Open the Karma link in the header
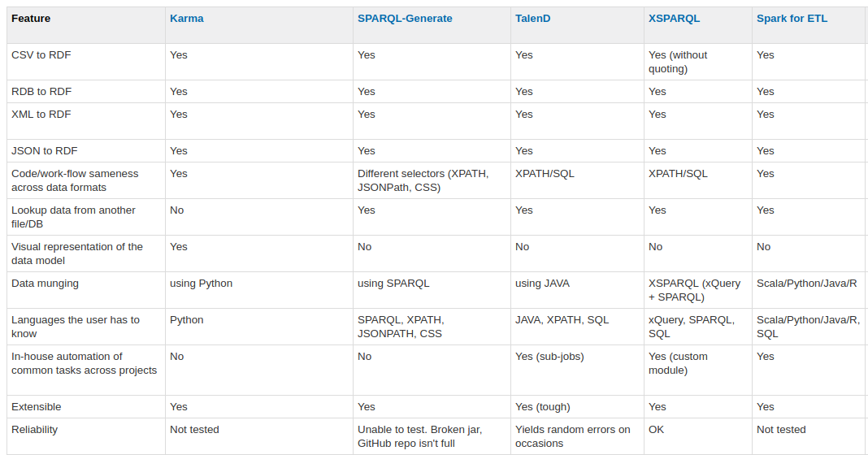 point(186,19)
